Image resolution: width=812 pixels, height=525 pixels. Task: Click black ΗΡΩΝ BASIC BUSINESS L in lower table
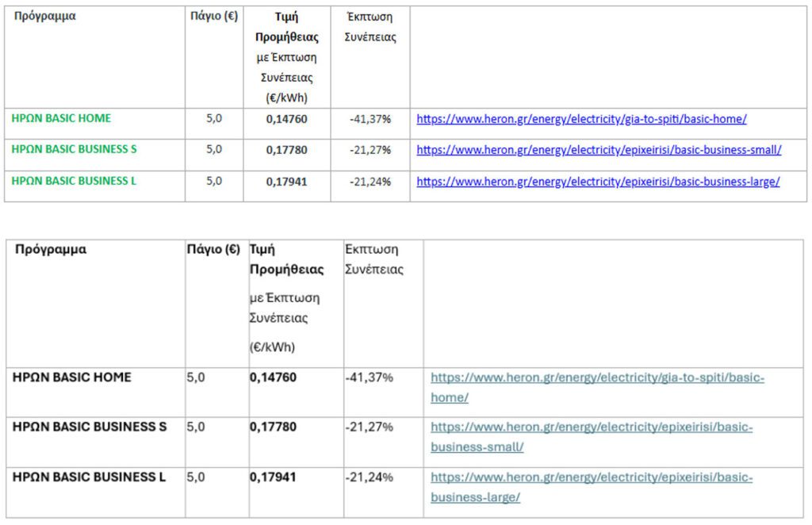pos(89,477)
